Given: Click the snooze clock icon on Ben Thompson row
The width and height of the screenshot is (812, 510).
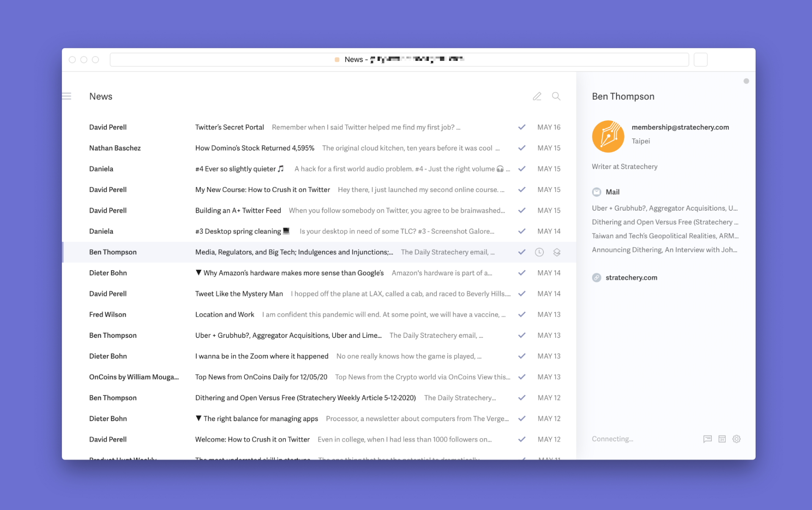Looking at the screenshot, I should pos(539,252).
